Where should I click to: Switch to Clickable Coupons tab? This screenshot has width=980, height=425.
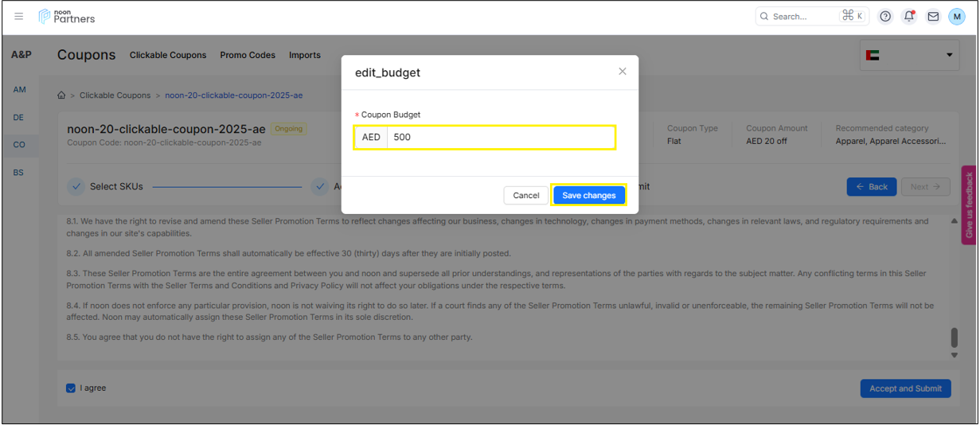[x=168, y=55]
